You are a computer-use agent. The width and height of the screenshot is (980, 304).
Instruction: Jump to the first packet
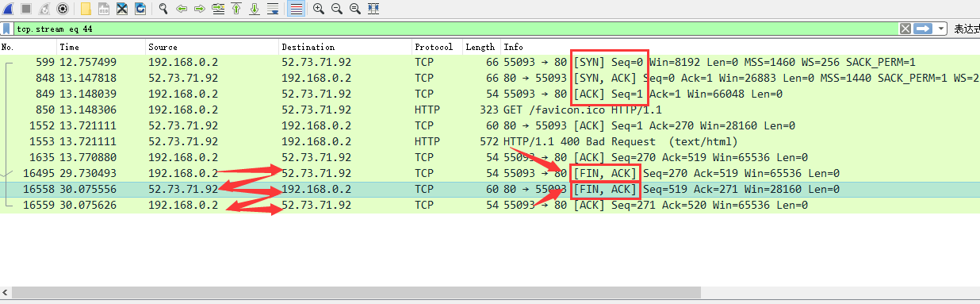pyautogui.click(x=236, y=9)
